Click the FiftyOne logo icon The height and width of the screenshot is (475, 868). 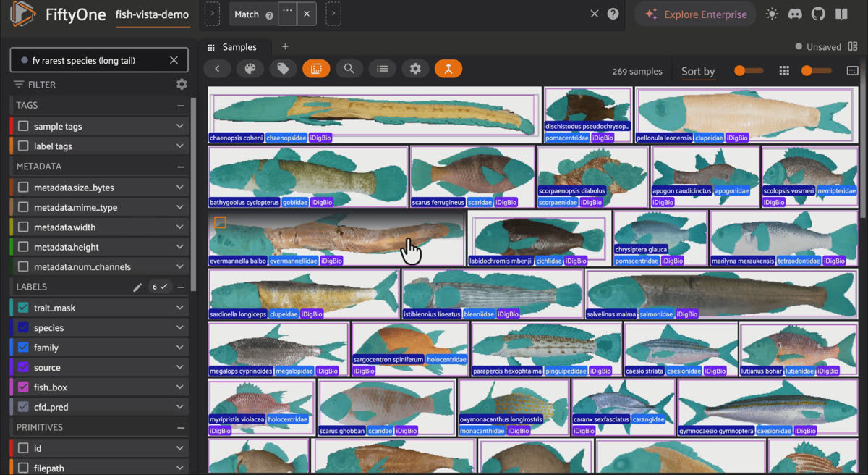pos(22,14)
